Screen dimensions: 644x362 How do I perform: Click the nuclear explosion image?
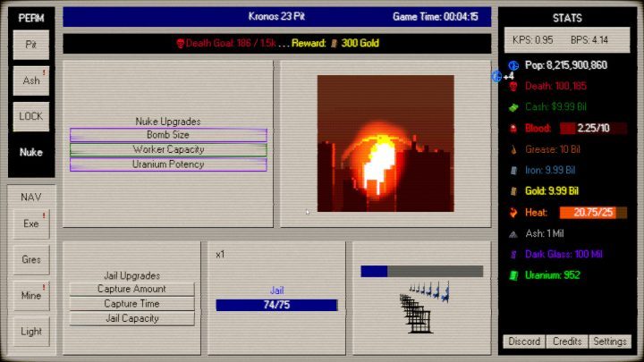pos(385,143)
